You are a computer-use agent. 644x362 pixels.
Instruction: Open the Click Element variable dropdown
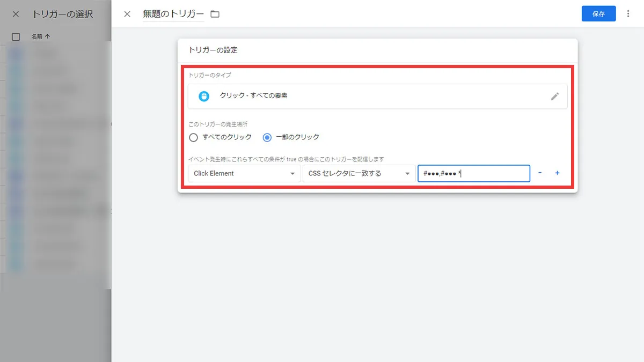pyautogui.click(x=244, y=173)
